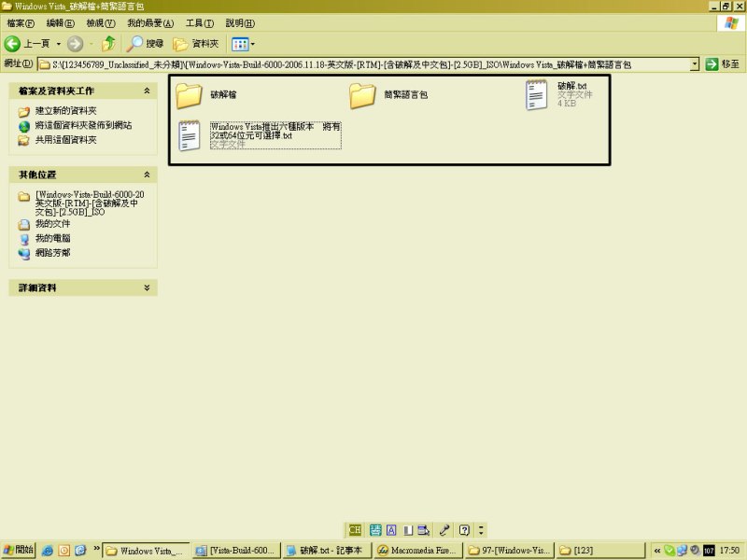Open the 說明(H) menu
Image resolution: width=747 pixels, height=560 pixels.
click(x=240, y=22)
